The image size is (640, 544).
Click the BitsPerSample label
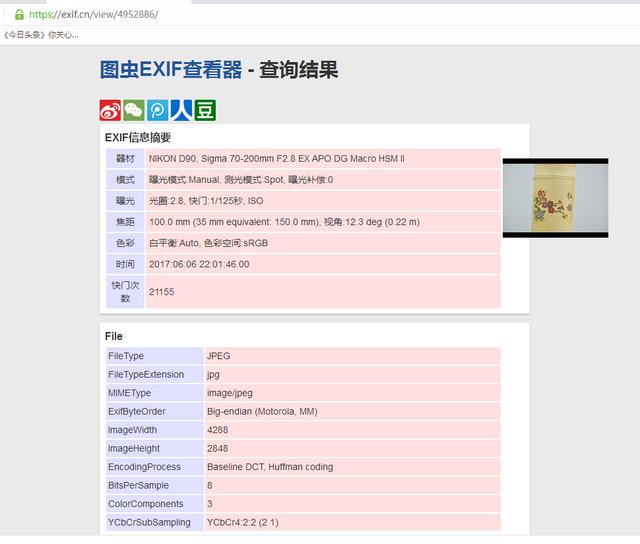click(x=155, y=486)
